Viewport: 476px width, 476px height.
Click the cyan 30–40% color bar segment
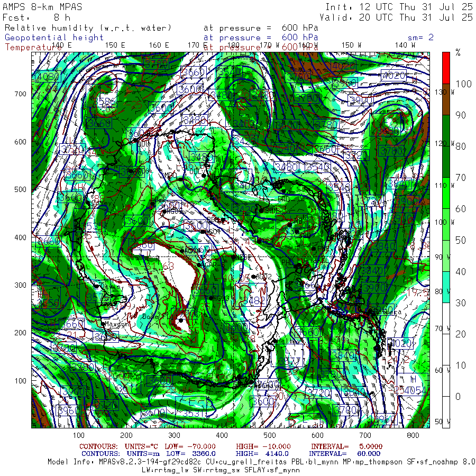[446, 287]
